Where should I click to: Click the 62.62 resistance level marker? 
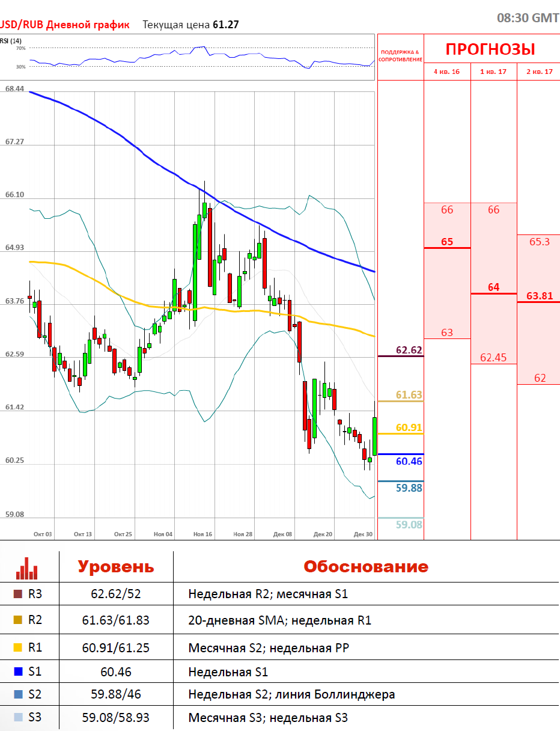point(409,350)
